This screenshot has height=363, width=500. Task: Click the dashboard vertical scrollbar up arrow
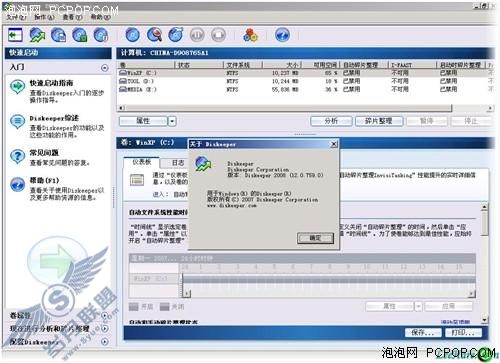tap(484, 207)
